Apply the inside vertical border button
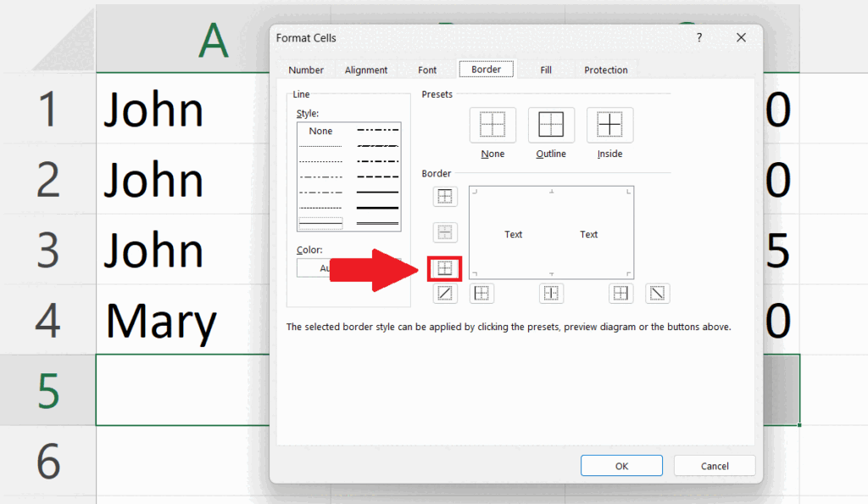The image size is (868, 504). click(551, 293)
